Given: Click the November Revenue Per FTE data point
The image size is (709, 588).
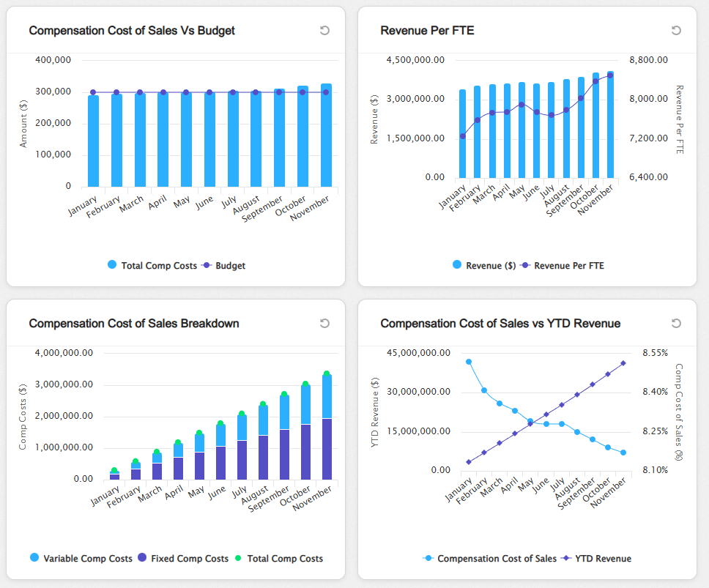Looking at the screenshot, I should click(610, 75).
